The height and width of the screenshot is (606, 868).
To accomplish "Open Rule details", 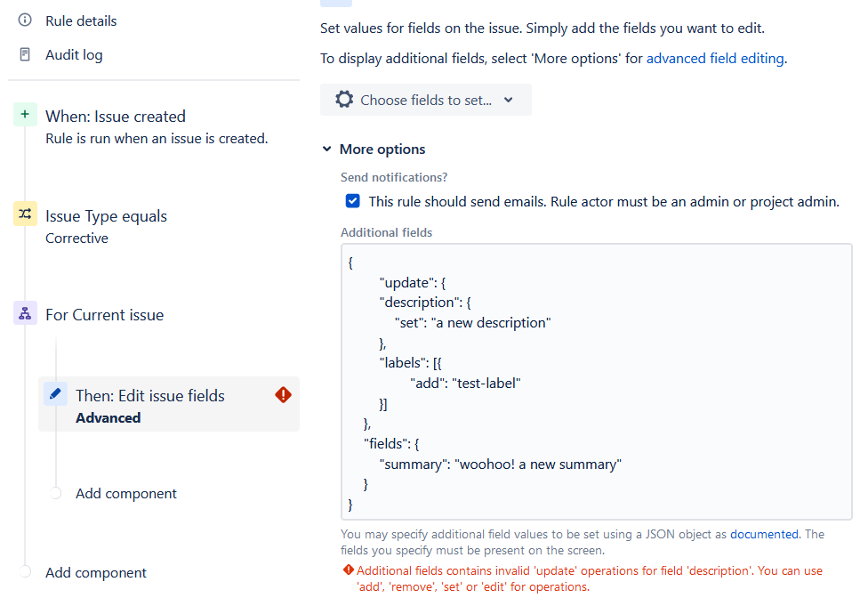I will point(81,20).
